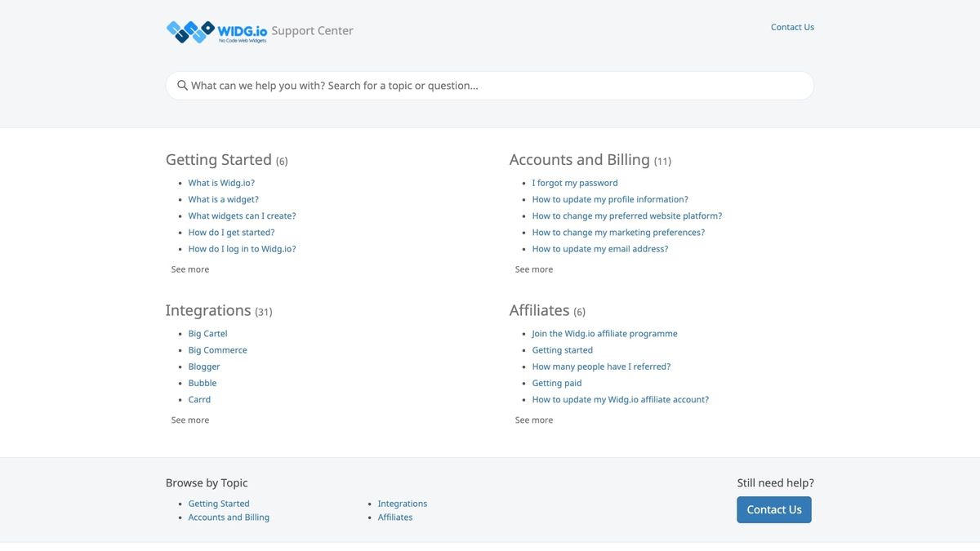Open 'How to update my email address?'
Screen dimensions: 980x551
point(599,248)
